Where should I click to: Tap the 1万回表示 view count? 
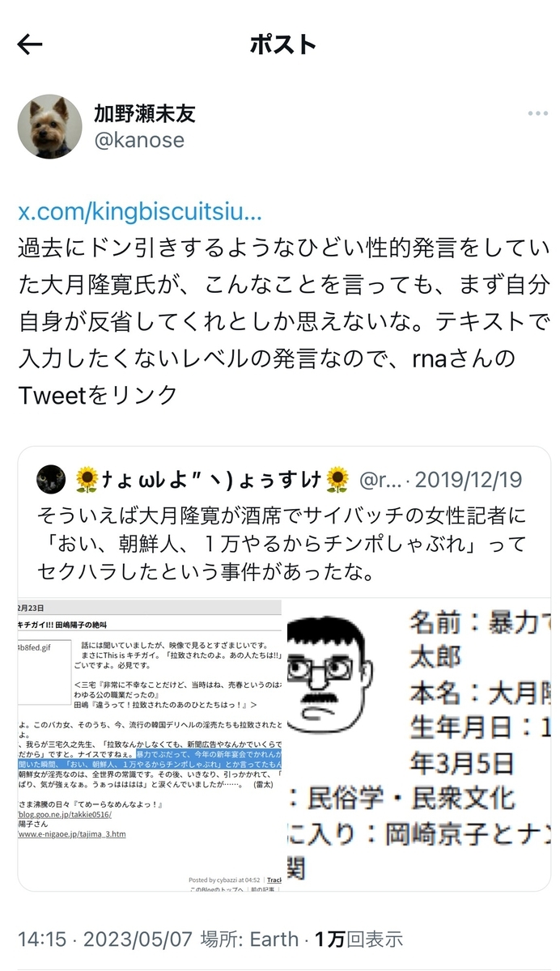[358, 939]
